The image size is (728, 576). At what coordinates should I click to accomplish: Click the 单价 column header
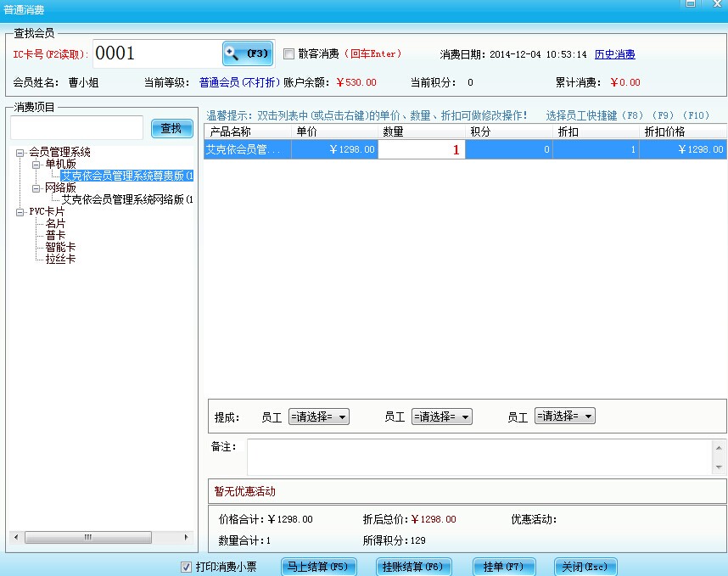tap(335, 131)
